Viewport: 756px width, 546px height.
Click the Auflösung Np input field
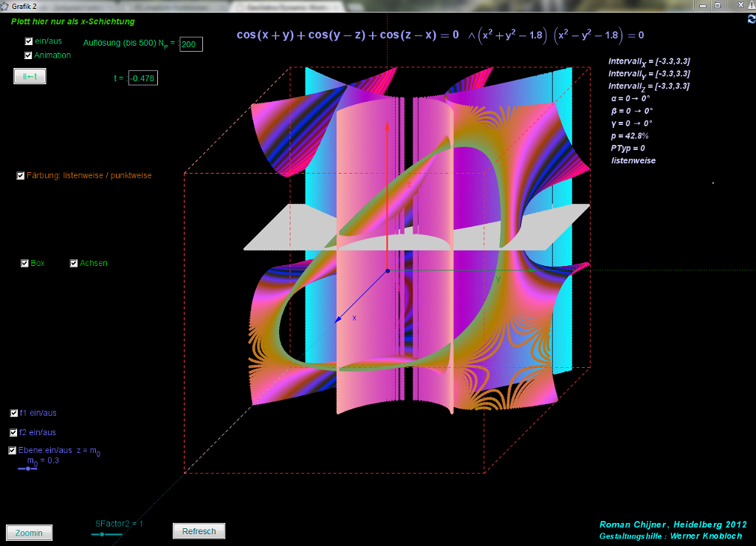click(190, 44)
